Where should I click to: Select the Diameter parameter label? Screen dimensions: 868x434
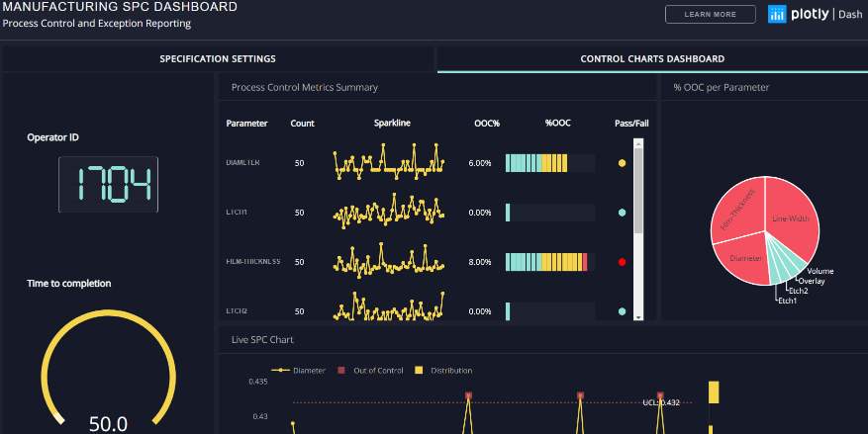point(242,163)
